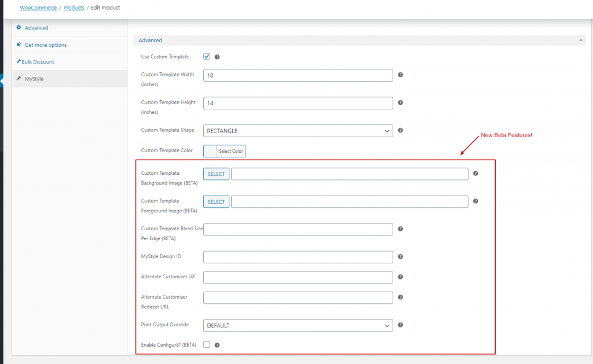Click help icon beside Custom Template Shape dropdown
Viewport: 593px width, 364px height.
pyautogui.click(x=400, y=131)
